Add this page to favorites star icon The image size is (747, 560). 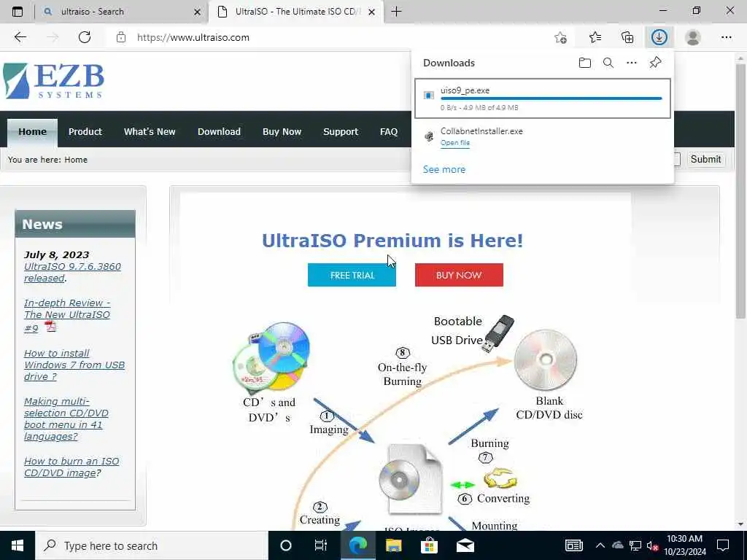tap(561, 37)
